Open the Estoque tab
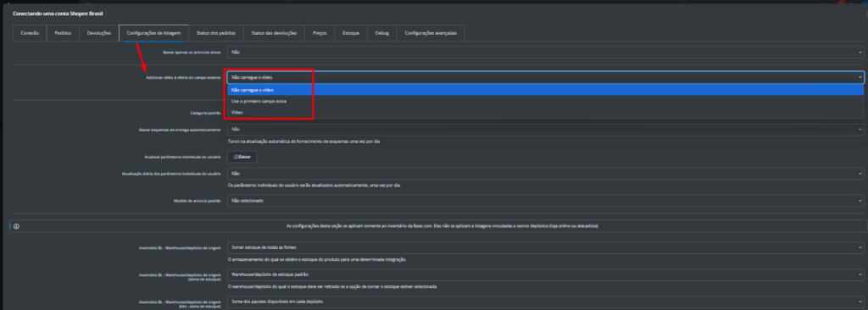This screenshot has width=868, height=310. [351, 33]
